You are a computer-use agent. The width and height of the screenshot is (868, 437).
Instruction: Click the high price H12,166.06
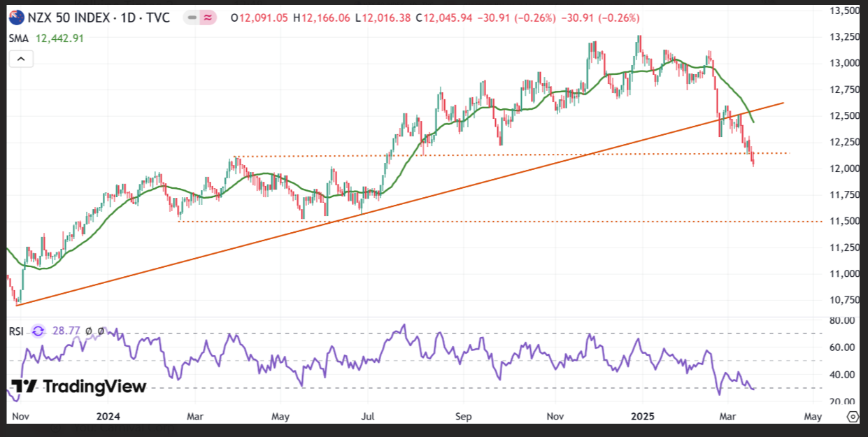pyautogui.click(x=322, y=17)
